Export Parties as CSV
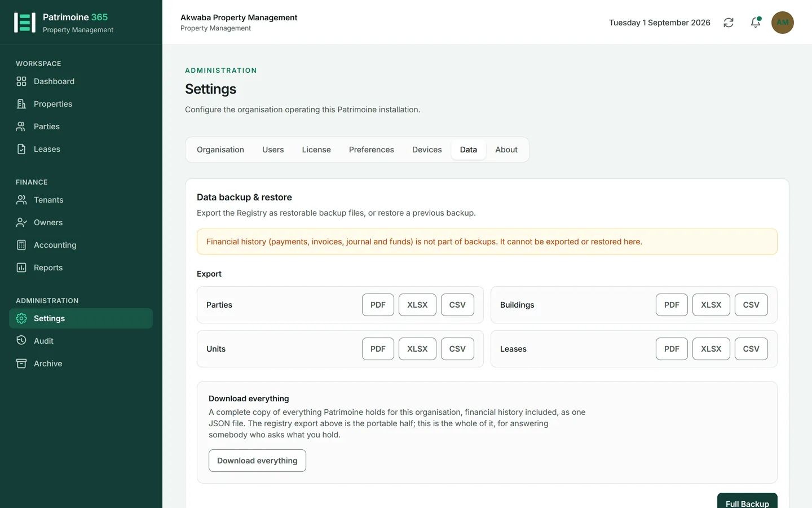This screenshot has width=812, height=508. click(457, 305)
